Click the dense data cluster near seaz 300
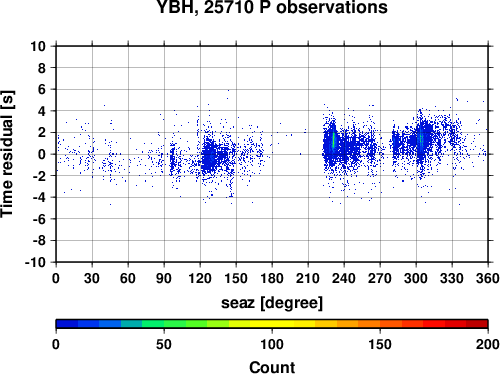Viewport: 500px width, 374px height. click(421, 140)
